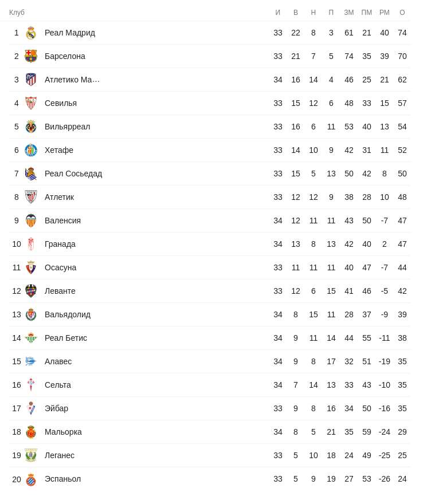The width and height of the screenshot is (431, 504).
Task: Click the Valencia bat crest icon
Action: pos(31,220)
